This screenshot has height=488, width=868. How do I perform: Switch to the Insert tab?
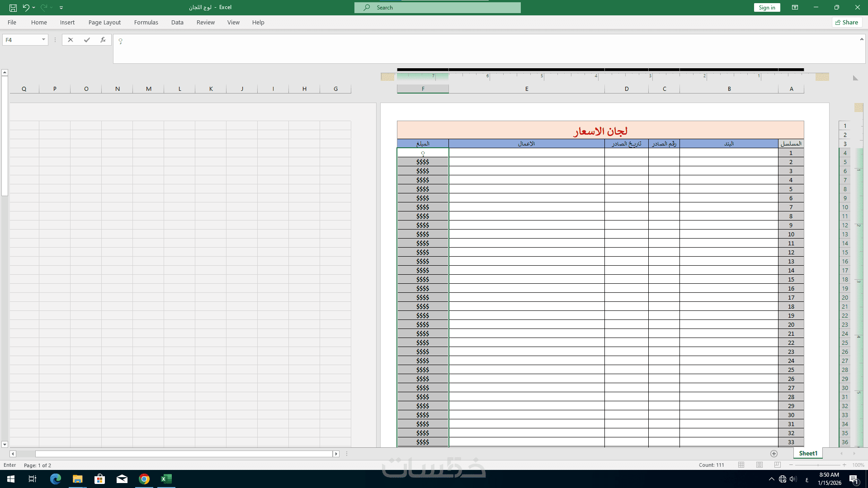click(67, 22)
